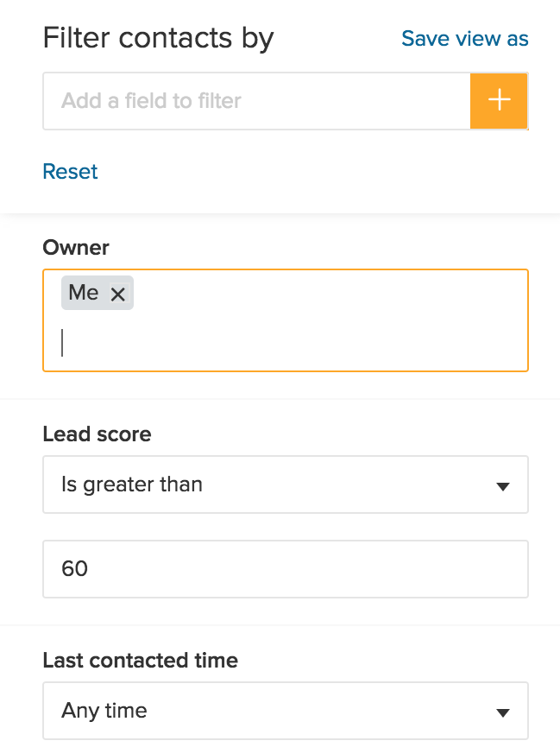Click the number 60 in Lead score
Image resolution: width=560 pixels, height=747 pixels.
[75, 568]
